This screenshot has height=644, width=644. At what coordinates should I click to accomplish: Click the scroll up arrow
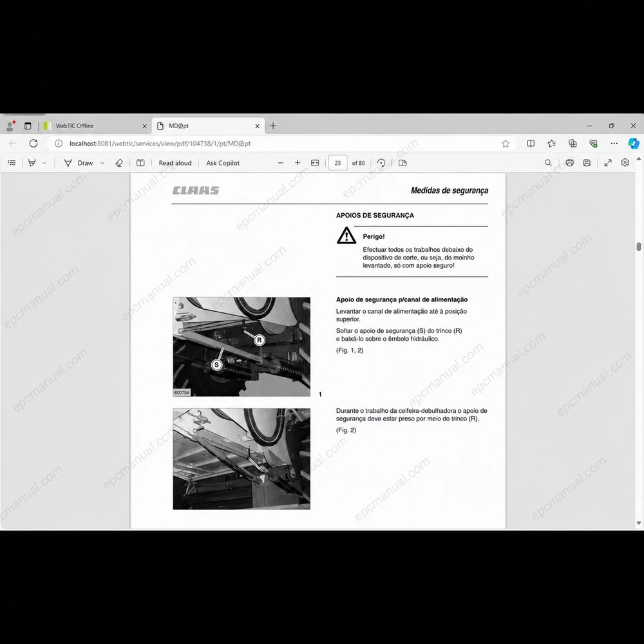tap(639, 158)
